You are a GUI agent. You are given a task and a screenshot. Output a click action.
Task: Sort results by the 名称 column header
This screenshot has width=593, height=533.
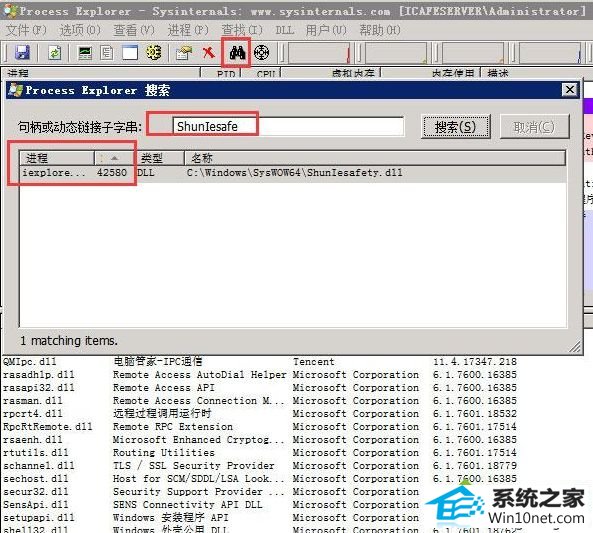click(x=375, y=158)
